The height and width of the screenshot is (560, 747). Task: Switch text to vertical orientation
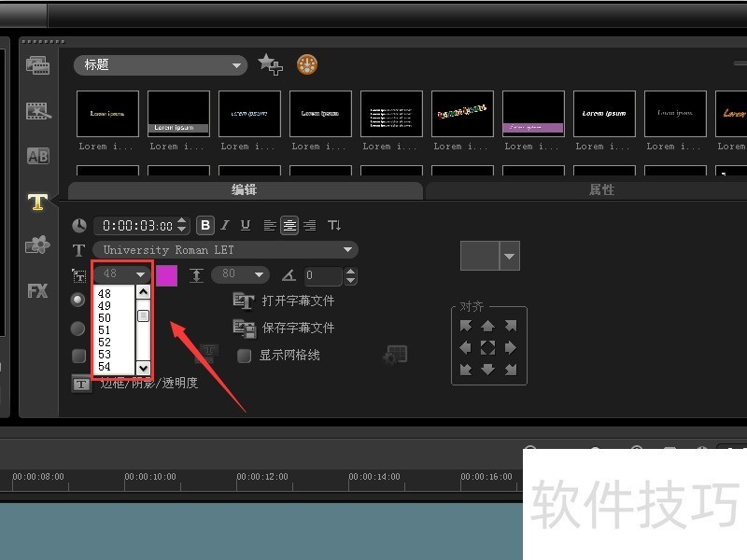[x=334, y=225]
